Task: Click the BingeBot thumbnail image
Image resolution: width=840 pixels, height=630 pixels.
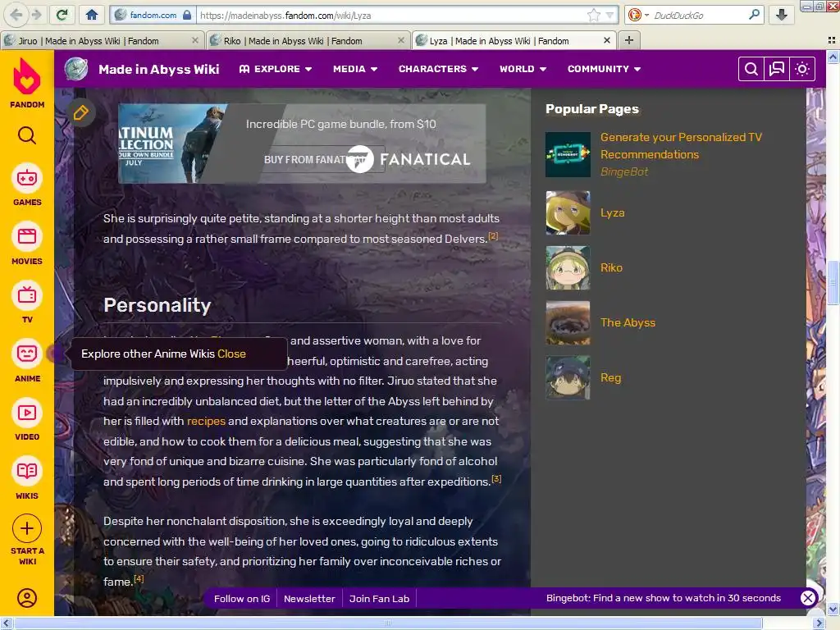Action: [568, 154]
